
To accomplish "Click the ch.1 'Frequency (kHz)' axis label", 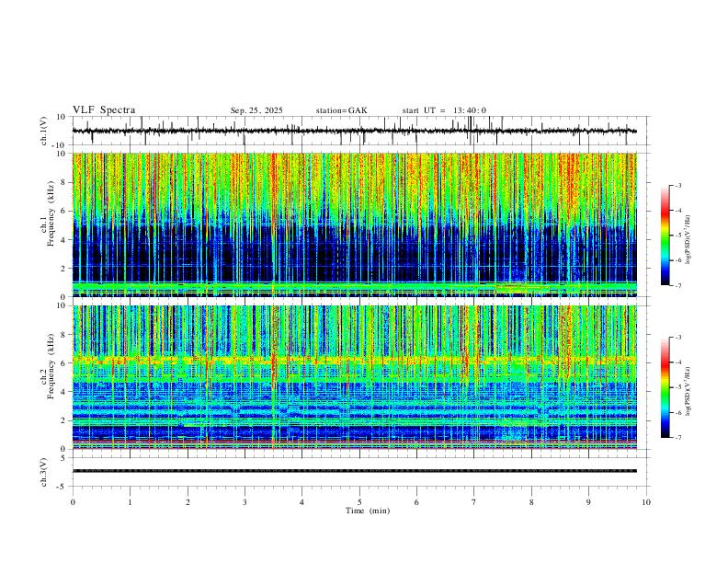I will click(x=51, y=213).
